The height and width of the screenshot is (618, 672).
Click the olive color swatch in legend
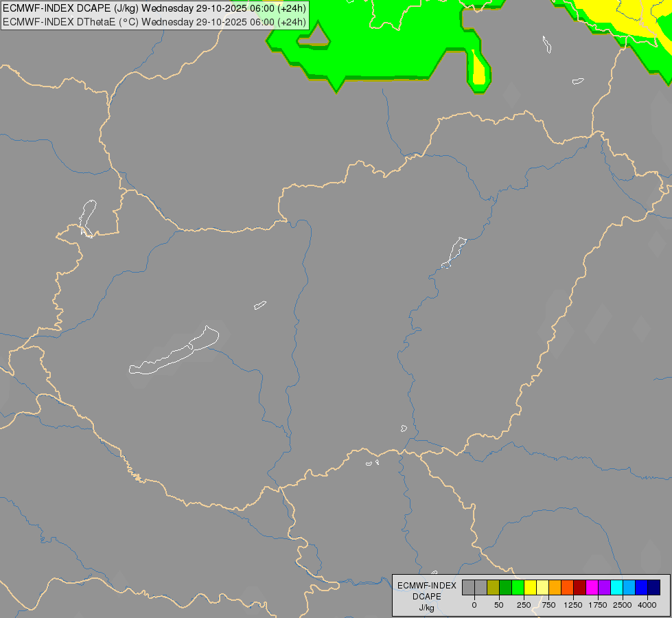click(x=494, y=588)
